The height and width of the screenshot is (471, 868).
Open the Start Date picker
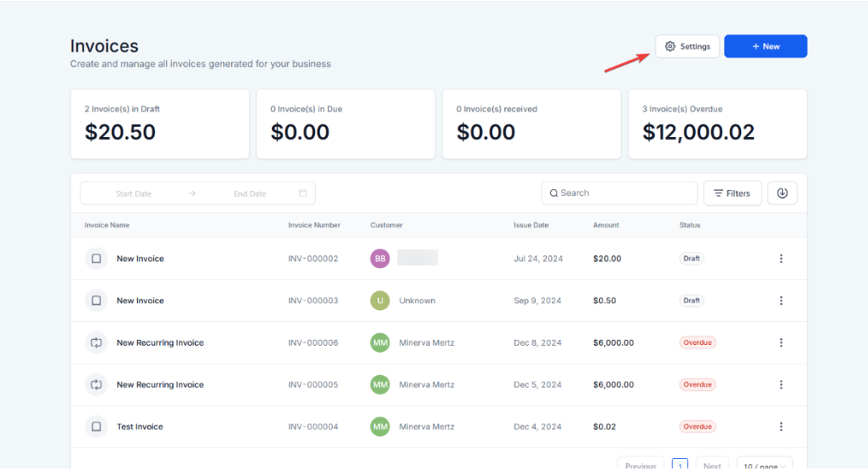(134, 193)
